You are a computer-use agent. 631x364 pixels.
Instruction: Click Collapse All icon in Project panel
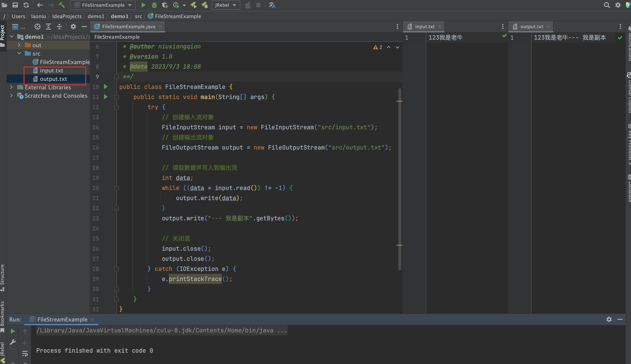59,27
